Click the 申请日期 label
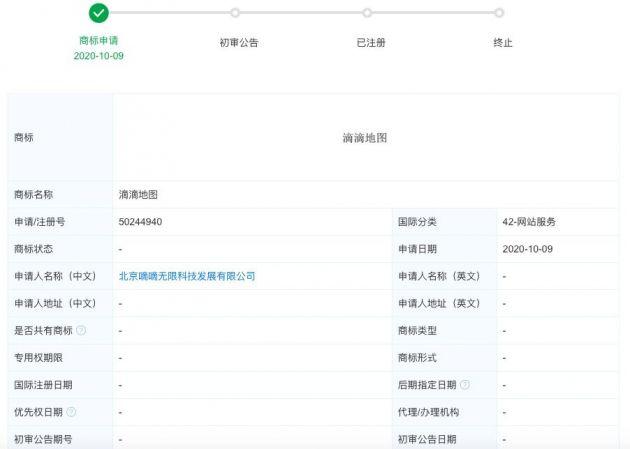The height and width of the screenshot is (449, 630). 417,249
